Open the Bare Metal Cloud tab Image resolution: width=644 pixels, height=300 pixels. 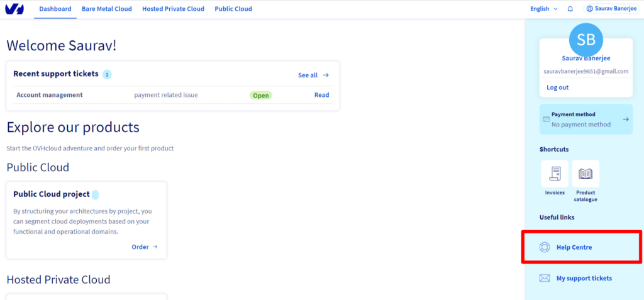click(x=107, y=9)
